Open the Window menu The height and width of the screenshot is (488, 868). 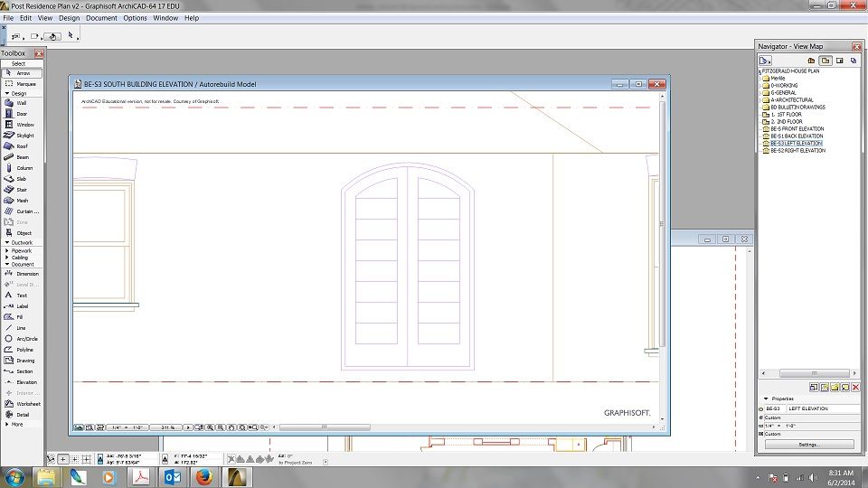coord(165,18)
